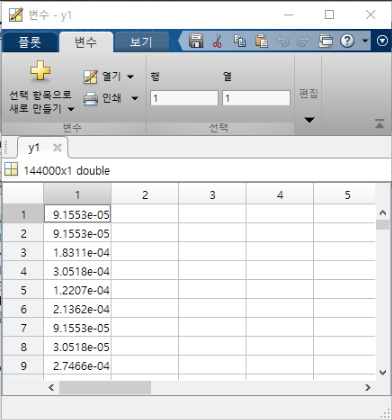Click cell with value 3.0518e-05
Viewport: 392px width, 420px height.
77,347
